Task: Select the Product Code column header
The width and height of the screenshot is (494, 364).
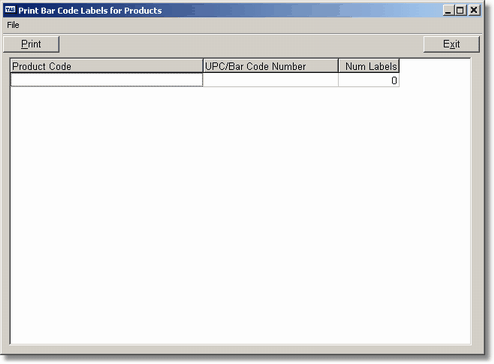Action: pyautogui.click(x=106, y=66)
